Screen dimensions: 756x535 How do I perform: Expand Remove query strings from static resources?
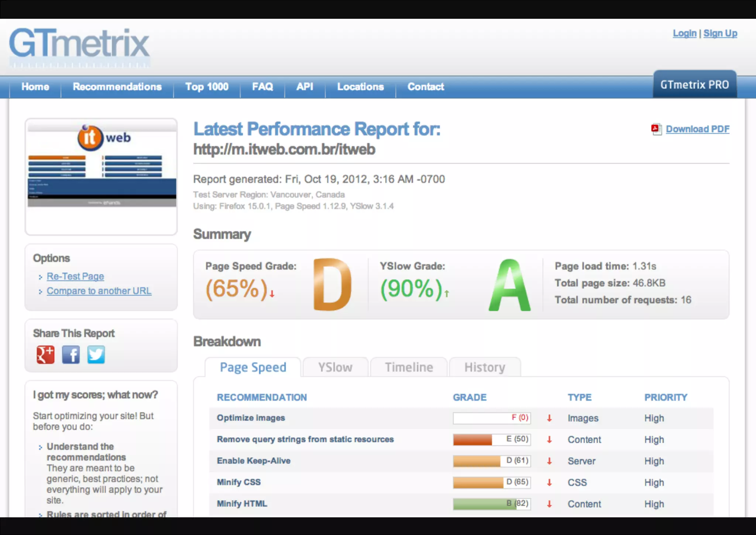(x=305, y=439)
